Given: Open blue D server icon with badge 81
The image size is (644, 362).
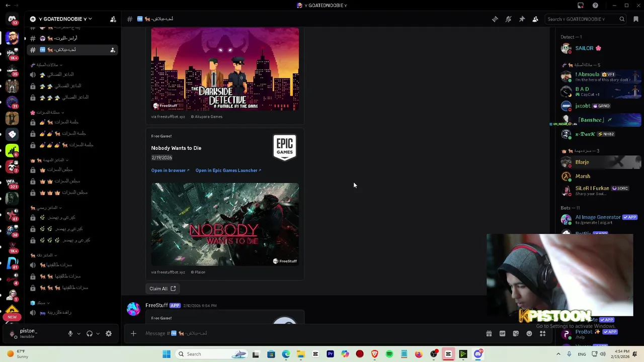Looking at the screenshot, I should click(x=12, y=263).
